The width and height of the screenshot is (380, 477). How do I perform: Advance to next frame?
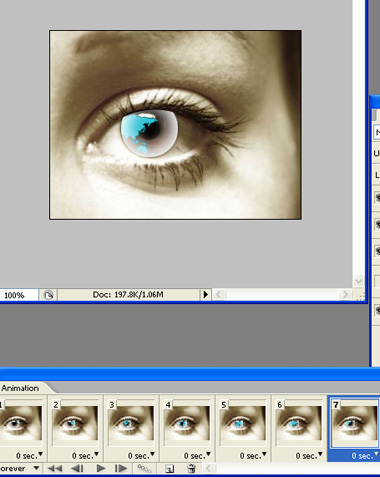tap(120, 468)
